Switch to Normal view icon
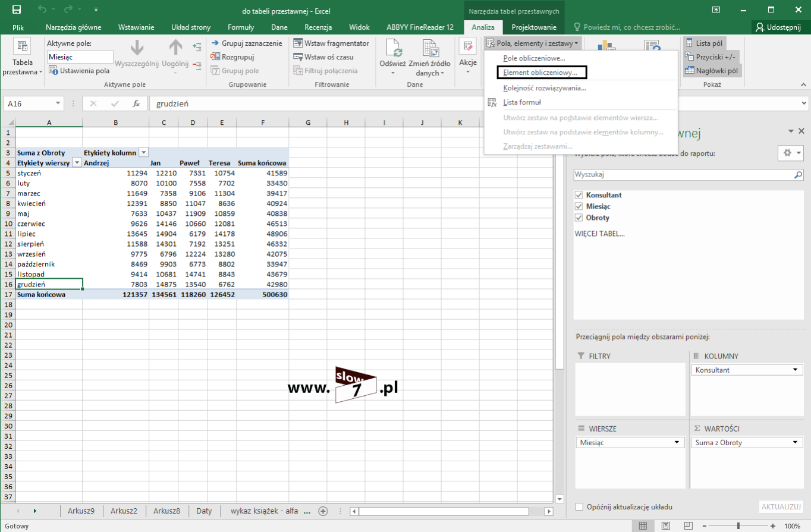 pos(643,526)
